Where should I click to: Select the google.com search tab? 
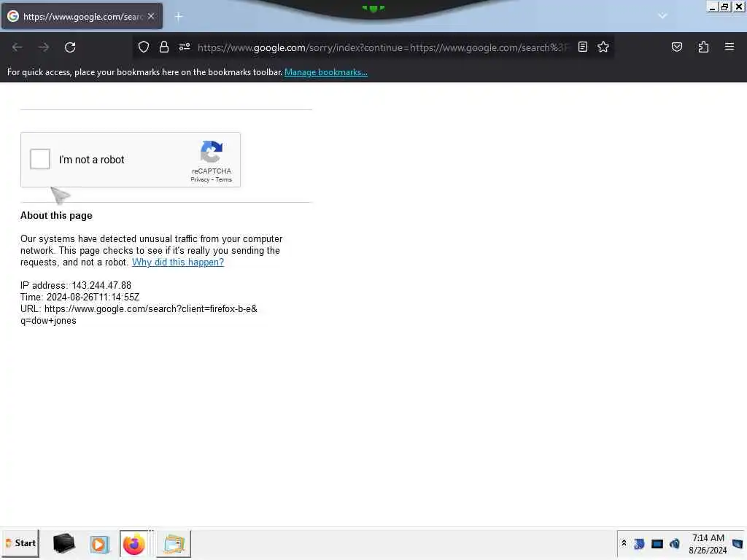82,16
